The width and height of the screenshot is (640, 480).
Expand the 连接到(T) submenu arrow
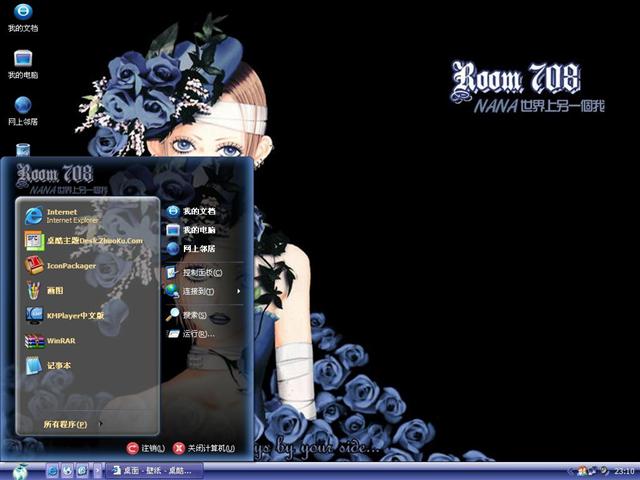click(239, 291)
